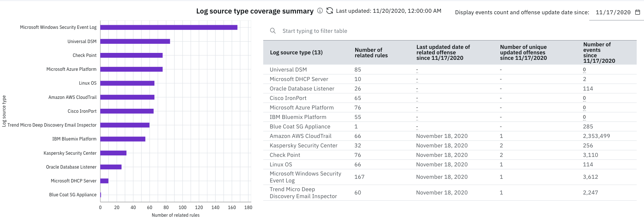Sort by Number of related rules column
The width and height of the screenshot is (644, 220).
point(371,53)
